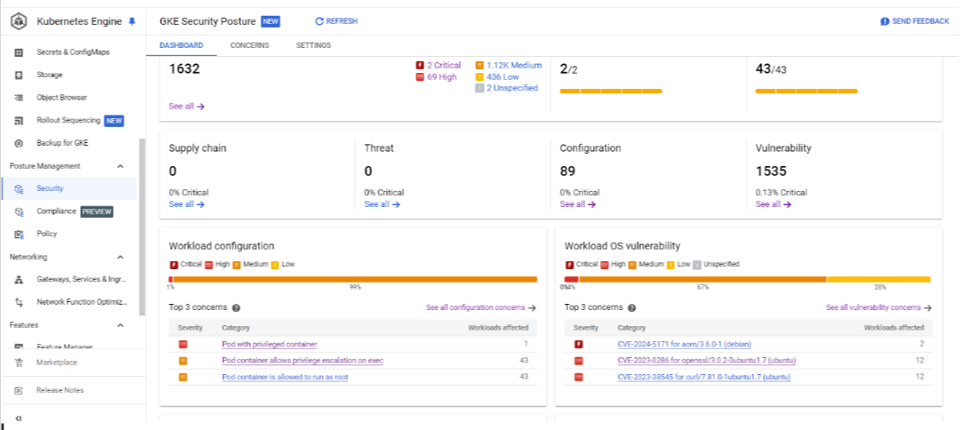This screenshot has width=980, height=430.
Task: Click the Kubernetes Engine pin icon
Action: pyautogui.click(x=133, y=21)
